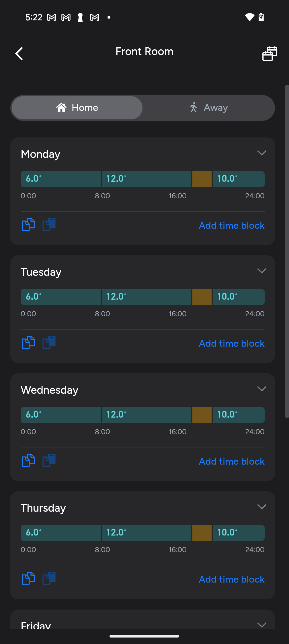The width and height of the screenshot is (289, 644).
Task: Expand the Thursday schedule card
Action: 261,507
